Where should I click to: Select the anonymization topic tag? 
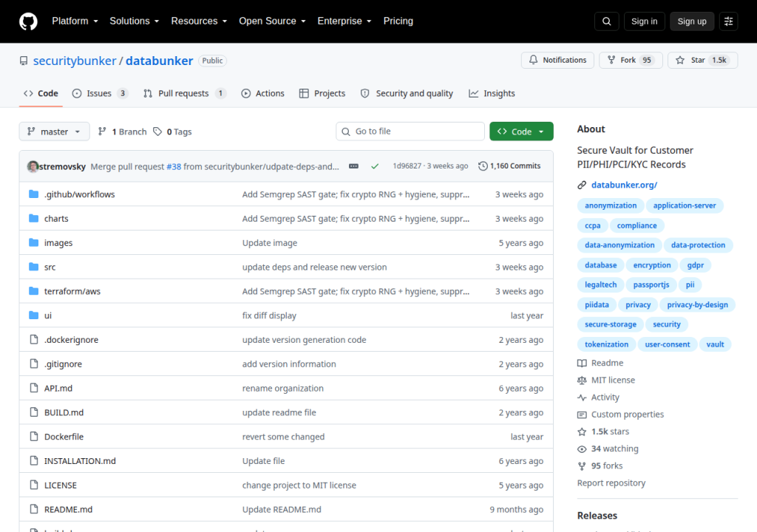tap(611, 205)
